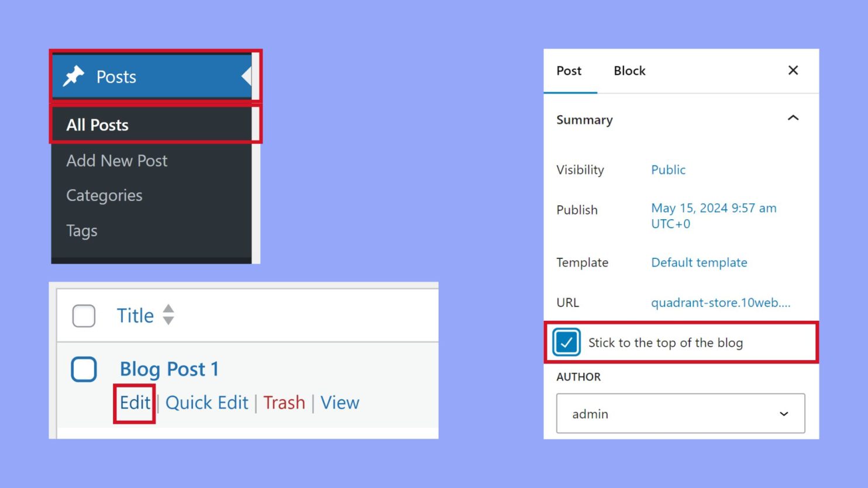868x488 pixels.
Task: Check the checkbox next to Blog Post 1
Action: [84, 369]
